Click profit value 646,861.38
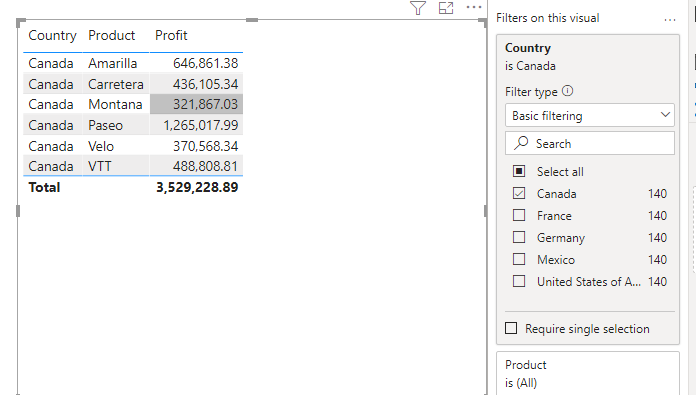 click(x=206, y=63)
